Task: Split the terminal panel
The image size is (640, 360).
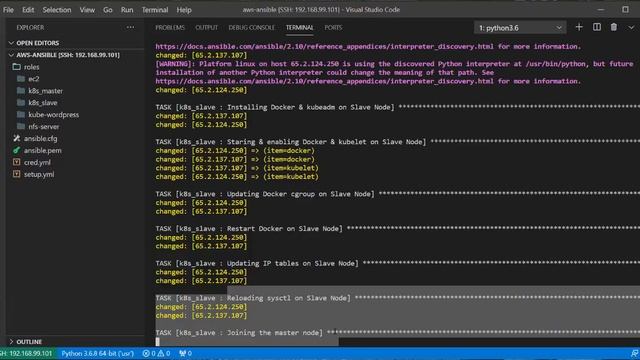Action: click(597, 27)
